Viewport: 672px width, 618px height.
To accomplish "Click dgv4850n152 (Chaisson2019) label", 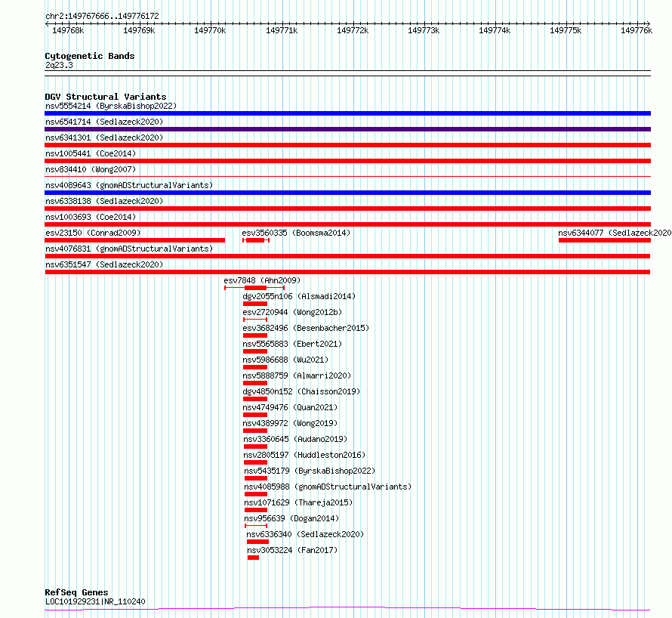I will [x=301, y=391].
